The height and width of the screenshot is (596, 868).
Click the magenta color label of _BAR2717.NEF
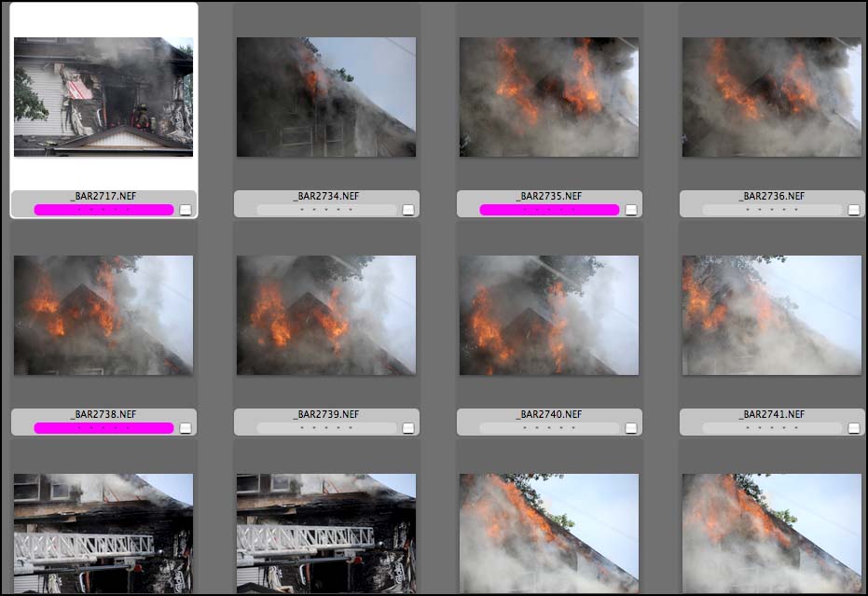click(x=104, y=210)
